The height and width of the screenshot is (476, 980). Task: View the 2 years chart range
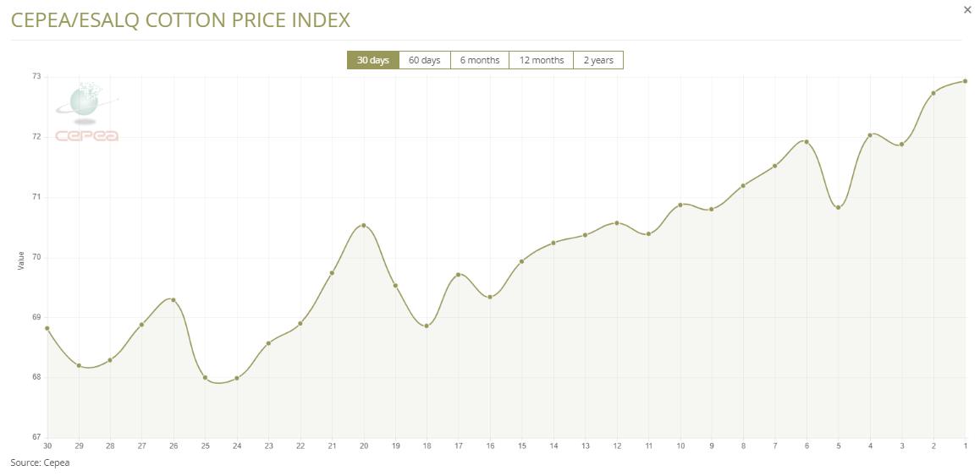(597, 60)
